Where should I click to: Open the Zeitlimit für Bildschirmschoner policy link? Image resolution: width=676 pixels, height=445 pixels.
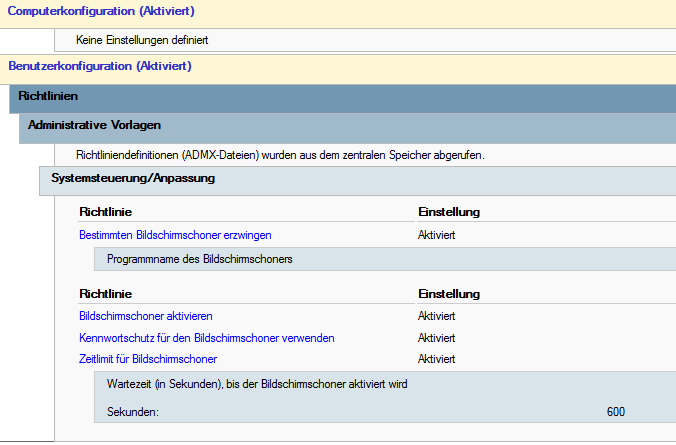point(148,359)
